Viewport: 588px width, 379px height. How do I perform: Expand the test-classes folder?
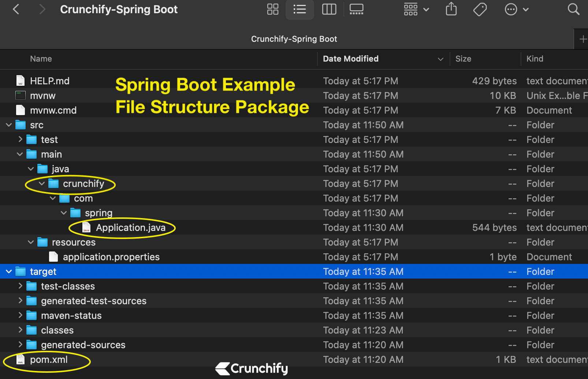pos(20,286)
